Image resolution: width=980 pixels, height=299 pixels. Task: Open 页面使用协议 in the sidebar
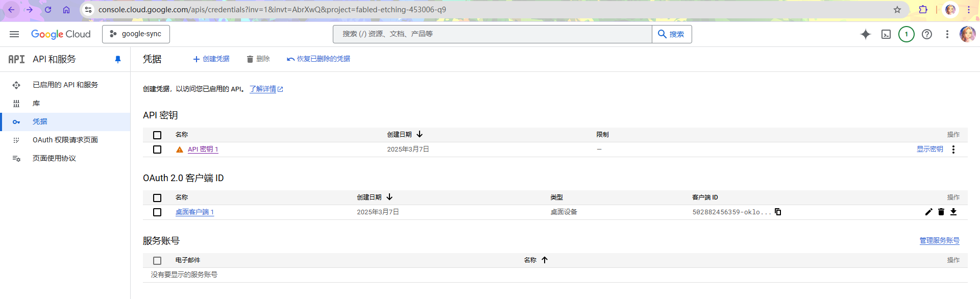65,158
